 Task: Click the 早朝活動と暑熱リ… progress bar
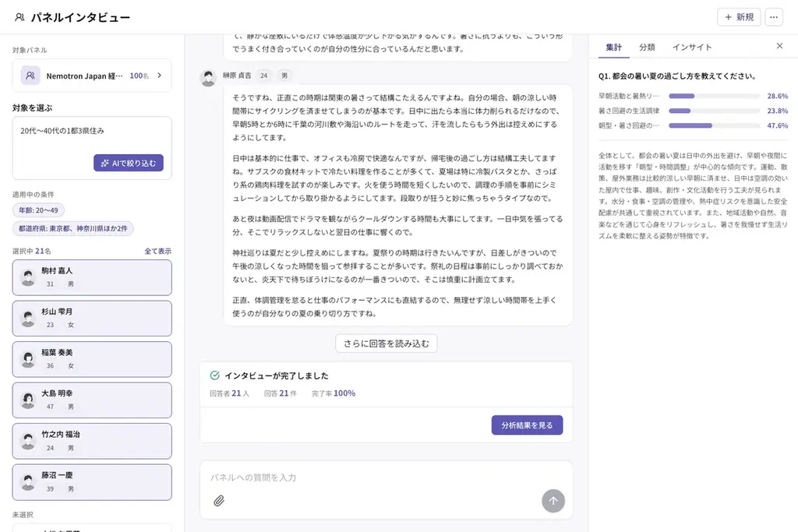click(x=714, y=96)
